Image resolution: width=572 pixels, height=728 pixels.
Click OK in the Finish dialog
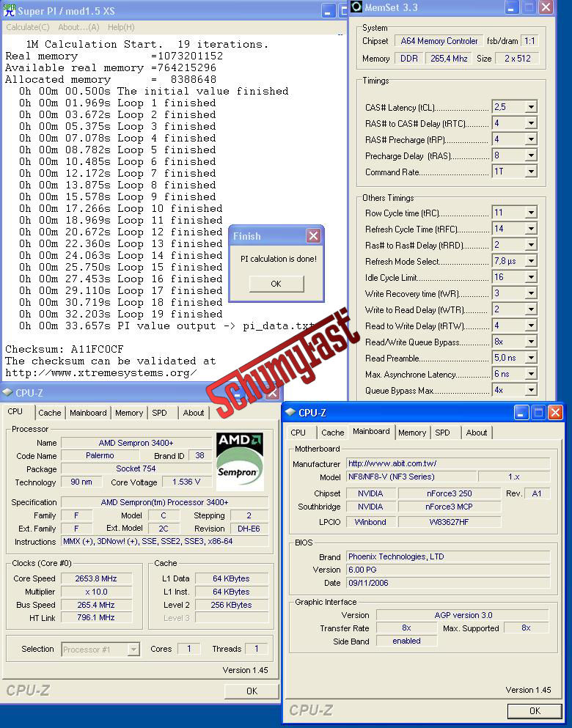276,284
